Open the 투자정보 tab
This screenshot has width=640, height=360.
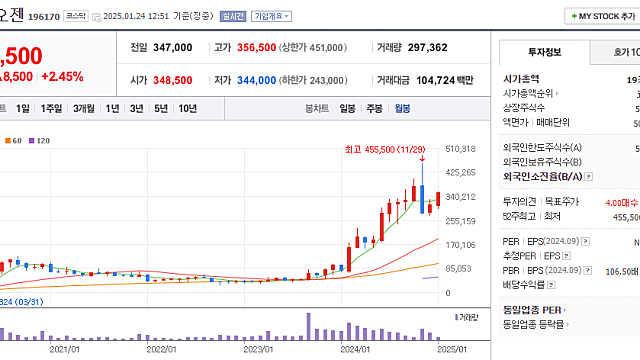pyautogui.click(x=544, y=52)
